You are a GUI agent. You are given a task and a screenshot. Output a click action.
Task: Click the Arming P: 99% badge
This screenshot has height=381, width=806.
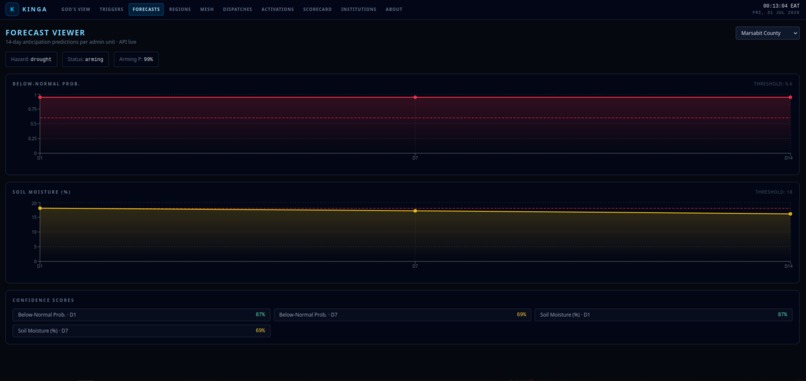pyautogui.click(x=136, y=59)
